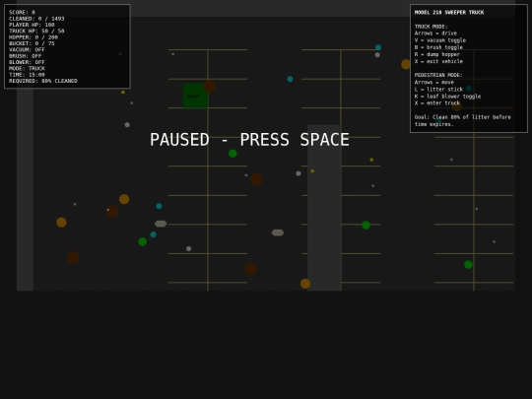Screen dimensions: 532x399
Task: Click the SCORE readout in the HUD
Action: (x=22, y=12)
